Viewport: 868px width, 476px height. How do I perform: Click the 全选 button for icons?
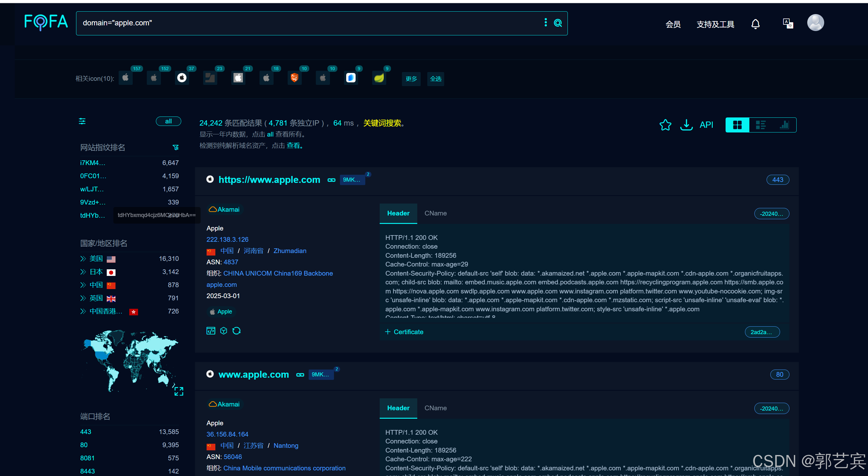(x=435, y=79)
